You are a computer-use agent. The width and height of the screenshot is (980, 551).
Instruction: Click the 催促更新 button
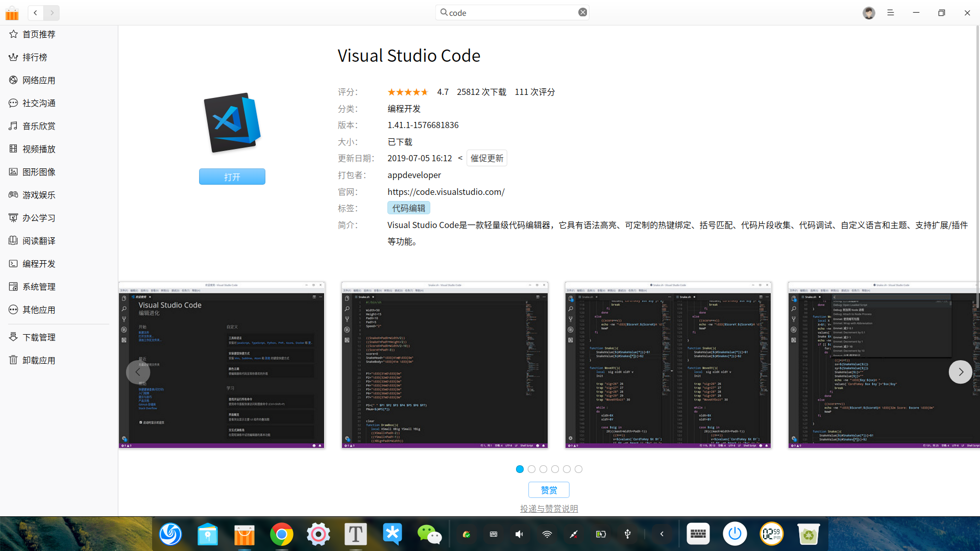[x=486, y=158]
